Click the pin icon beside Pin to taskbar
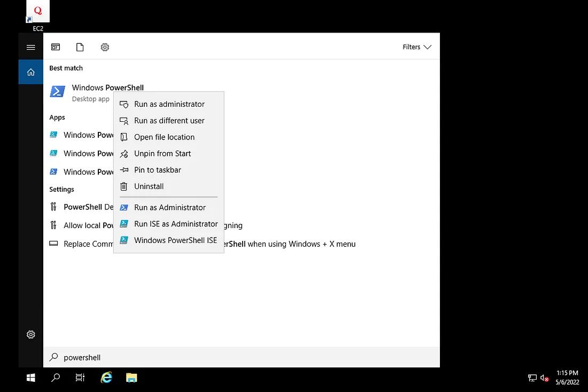Image resolution: width=588 pixels, height=392 pixels. pyautogui.click(x=124, y=170)
